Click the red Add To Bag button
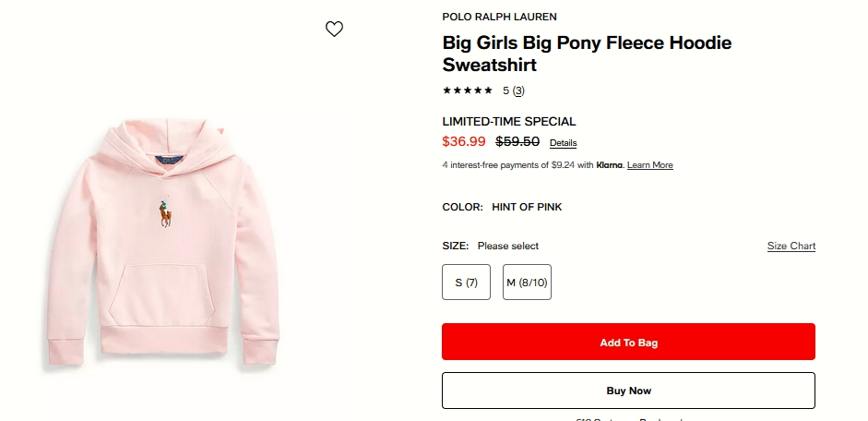The width and height of the screenshot is (868, 421). (628, 342)
